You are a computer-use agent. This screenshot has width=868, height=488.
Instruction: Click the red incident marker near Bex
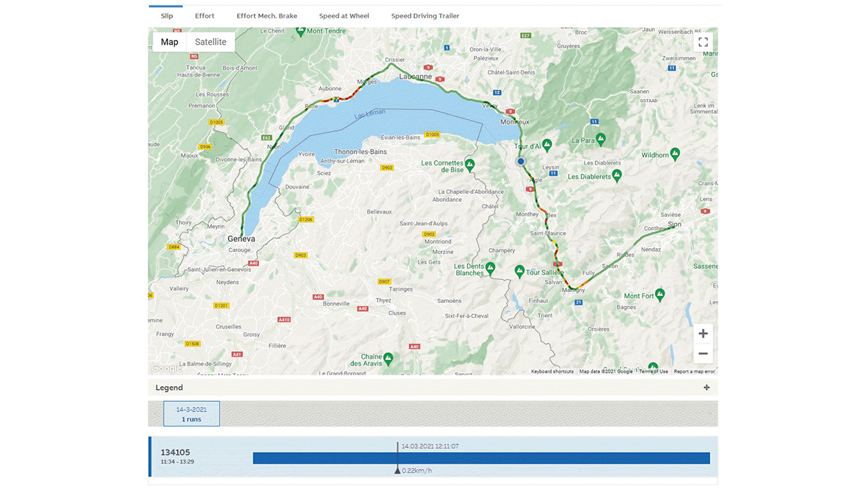(530, 188)
